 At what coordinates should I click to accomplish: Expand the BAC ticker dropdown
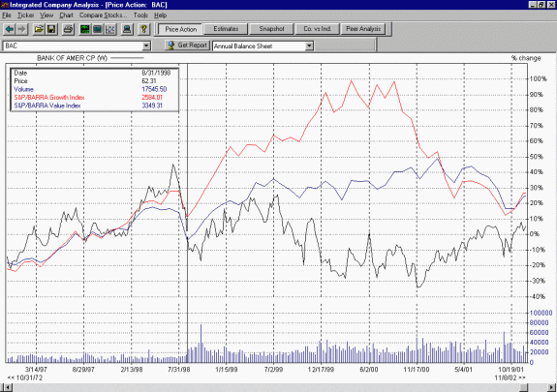[146, 45]
